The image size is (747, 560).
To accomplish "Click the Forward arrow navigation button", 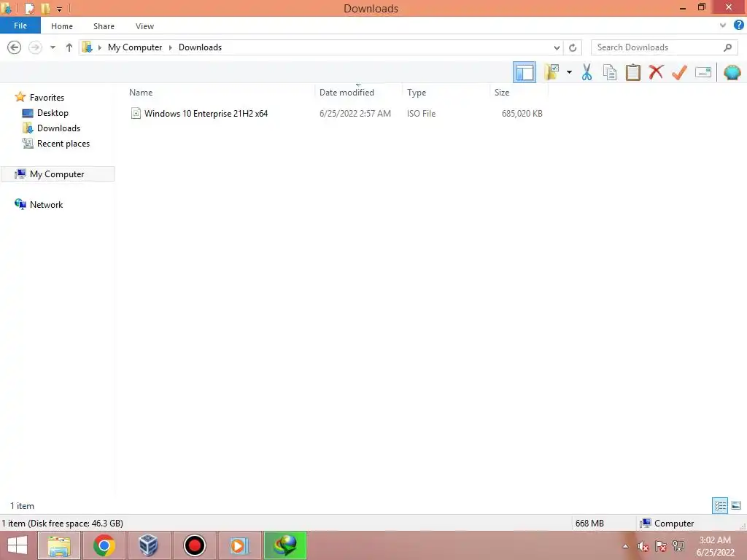I will pos(35,47).
